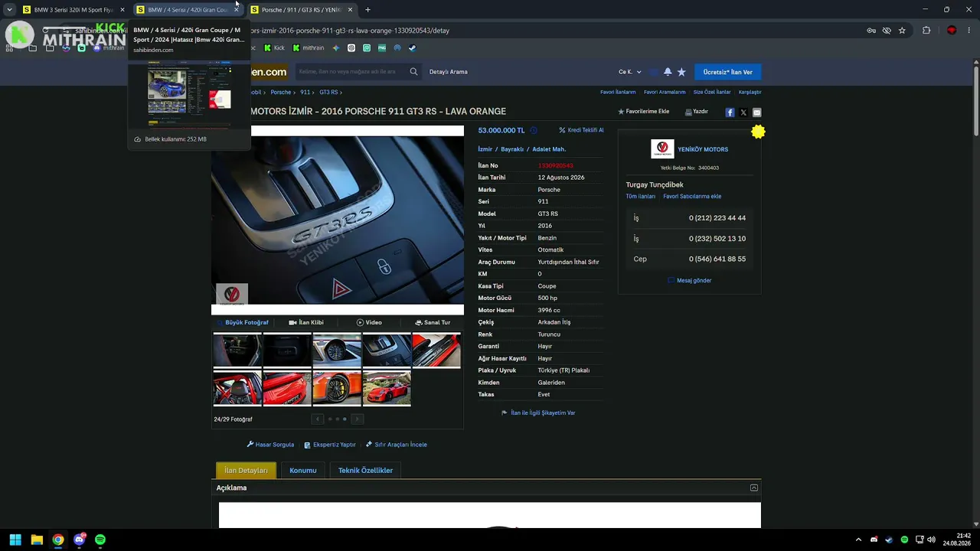Open notifications bell in site header
This screenshot has width=980, height=551.
pyautogui.click(x=668, y=72)
